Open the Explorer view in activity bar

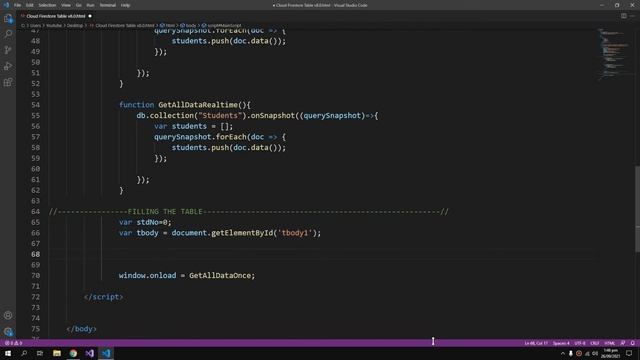coord(8,18)
